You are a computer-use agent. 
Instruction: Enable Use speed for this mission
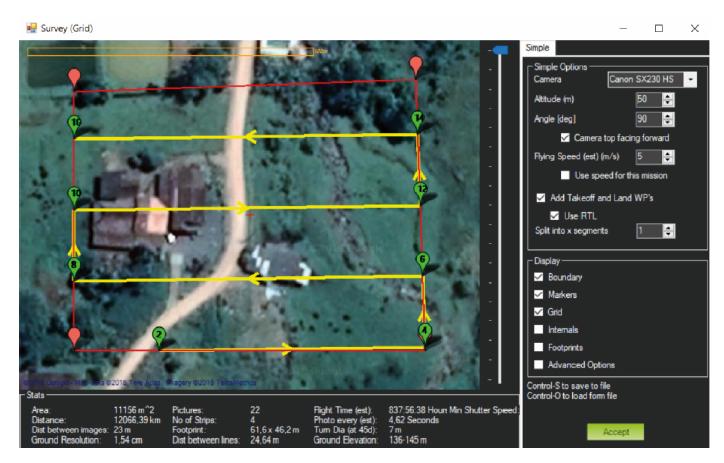566,175
